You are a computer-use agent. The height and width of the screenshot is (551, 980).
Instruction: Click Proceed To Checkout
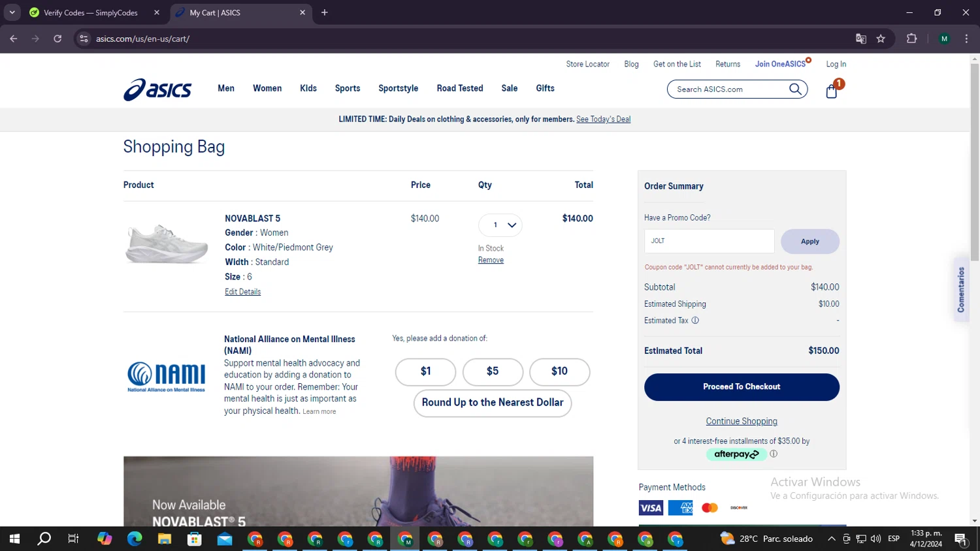tap(742, 387)
